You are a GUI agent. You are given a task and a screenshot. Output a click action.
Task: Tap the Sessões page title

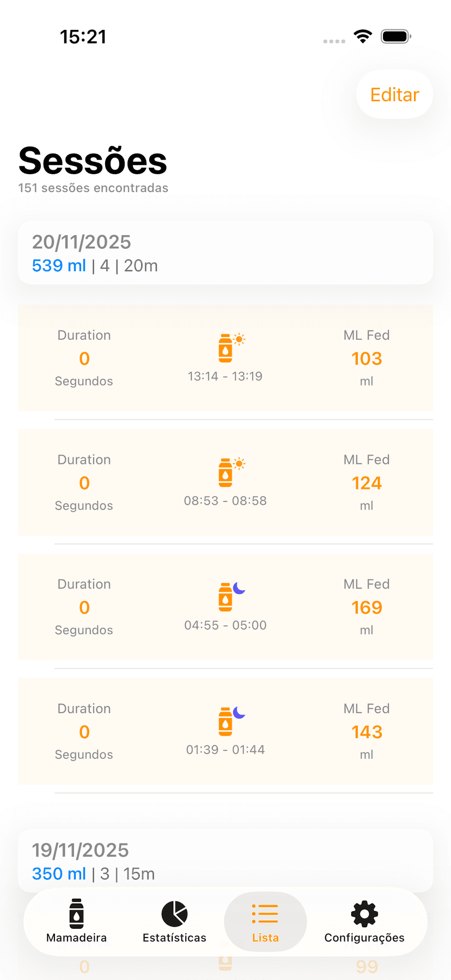pos(93,161)
